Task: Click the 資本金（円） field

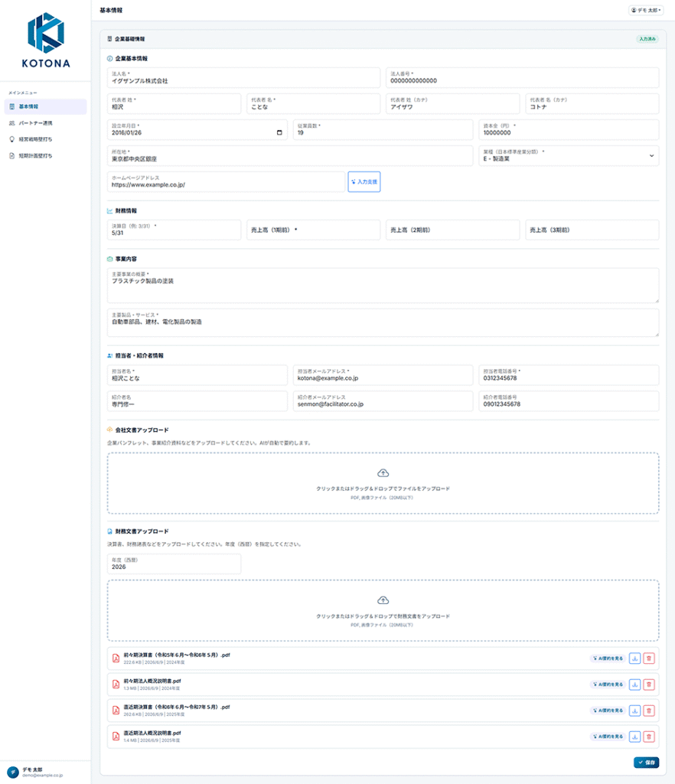Action: click(x=569, y=129)
